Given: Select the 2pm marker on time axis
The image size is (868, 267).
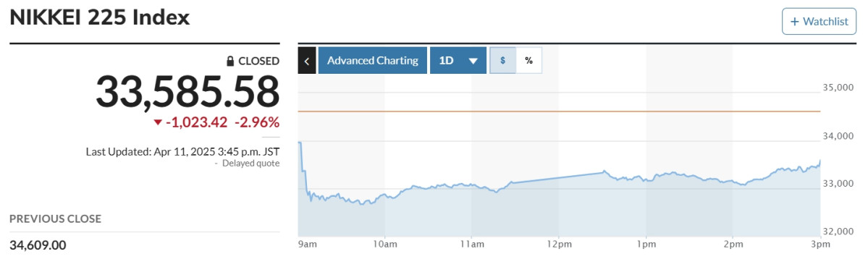Looking at the screenshot, I should (x=733, y=245).
